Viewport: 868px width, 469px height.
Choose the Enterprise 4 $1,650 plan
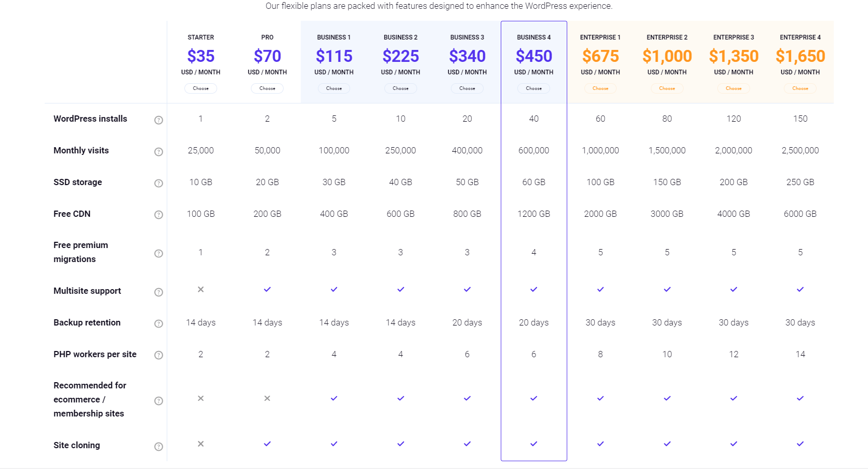click(x=800, y=88)
